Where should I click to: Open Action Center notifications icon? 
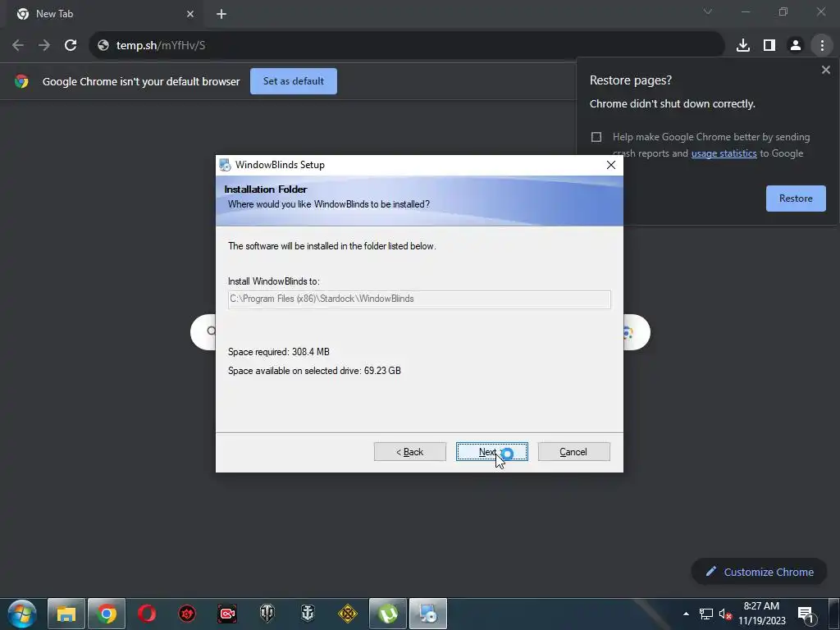(x=806, y=614)
